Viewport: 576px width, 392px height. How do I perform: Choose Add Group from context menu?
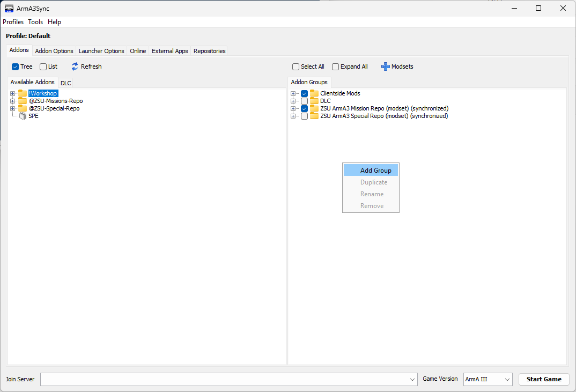click(x=375, y=171)
